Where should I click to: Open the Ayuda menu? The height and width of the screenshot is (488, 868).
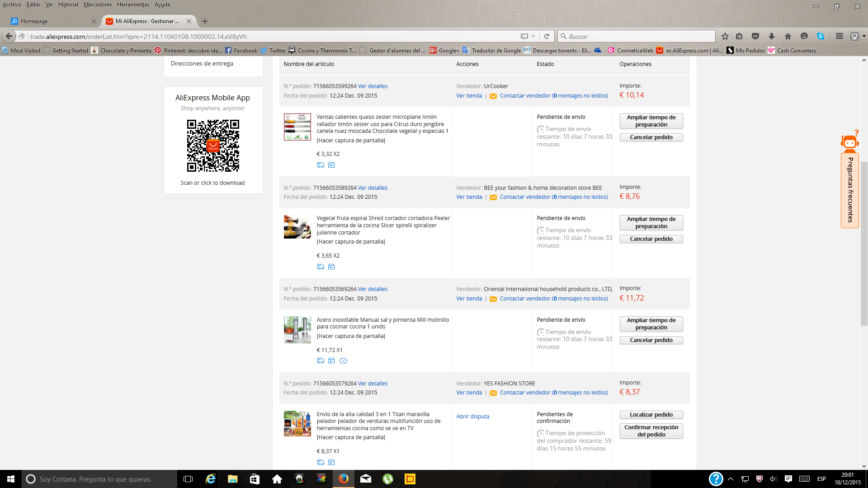tap(162, 5)
